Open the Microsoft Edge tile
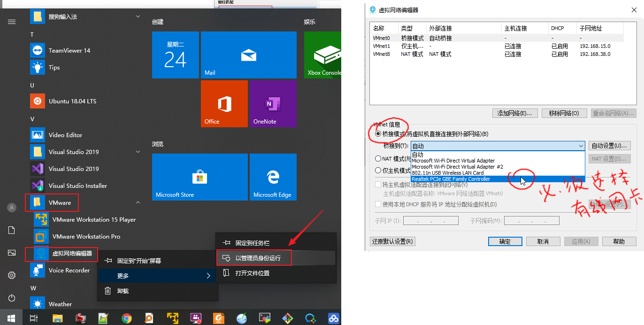 273,177
